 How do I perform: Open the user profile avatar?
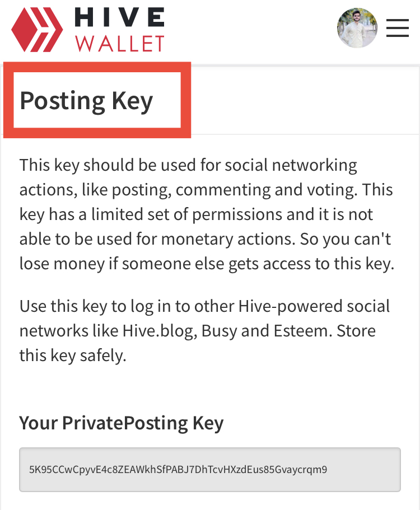point(357,28)
